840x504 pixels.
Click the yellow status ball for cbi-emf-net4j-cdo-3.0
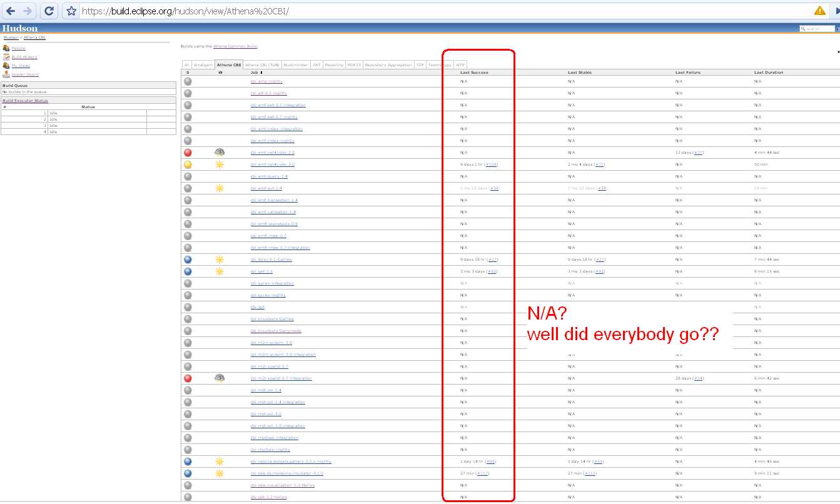tap(188, 164)
